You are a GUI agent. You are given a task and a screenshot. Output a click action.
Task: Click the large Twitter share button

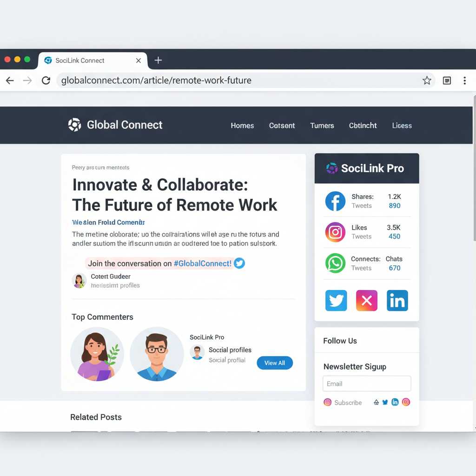coord(336,301)
